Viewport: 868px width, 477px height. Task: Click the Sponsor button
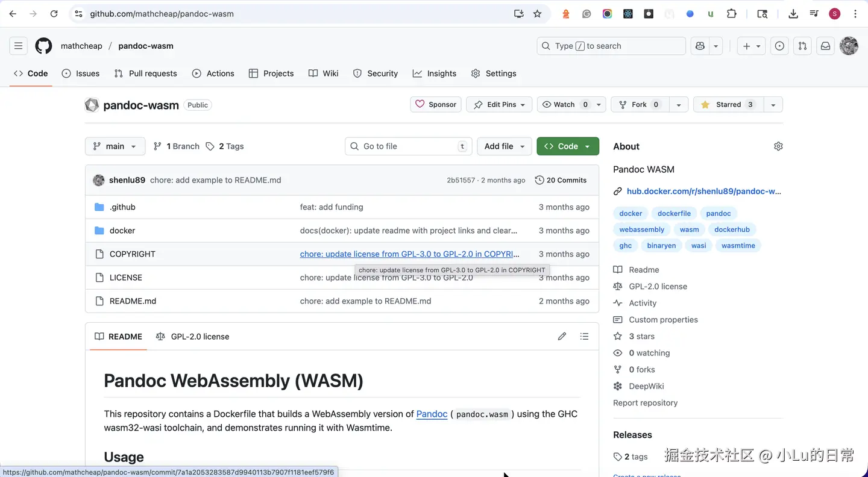[436, 105]
